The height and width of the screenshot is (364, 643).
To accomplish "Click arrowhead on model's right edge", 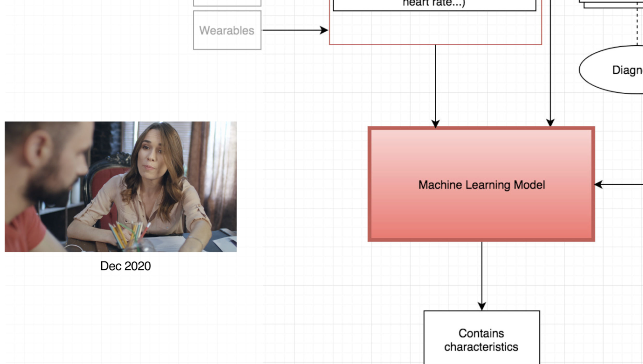I will (x=598, y=185).
